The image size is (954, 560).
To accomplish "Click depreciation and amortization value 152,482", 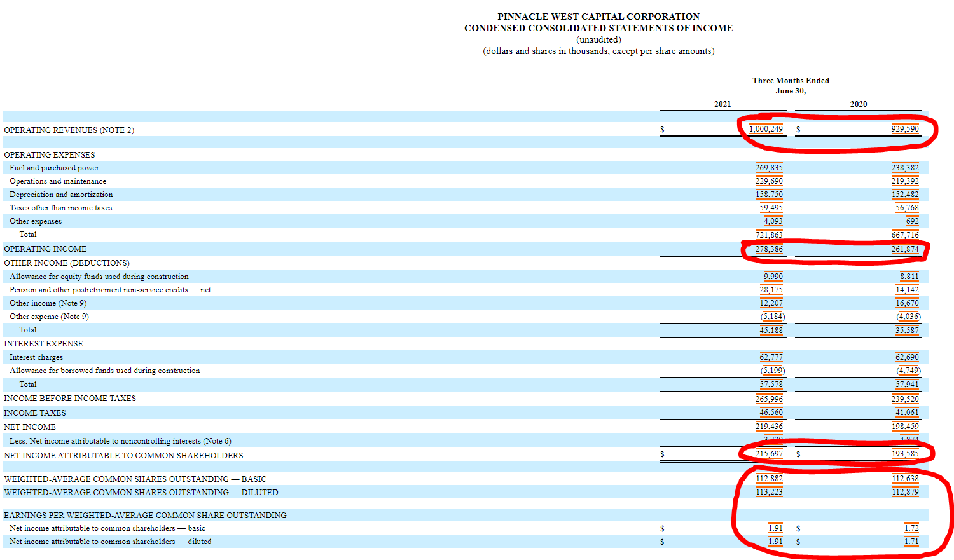I will 905,195.
